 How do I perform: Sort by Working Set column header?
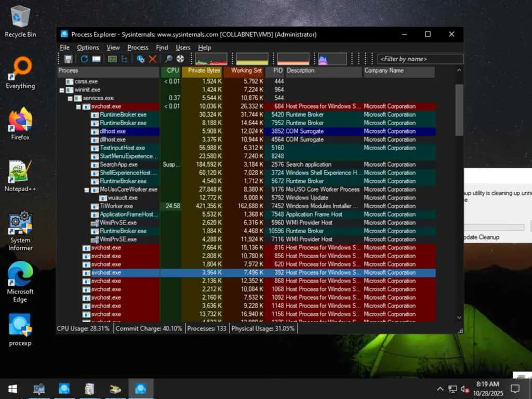pos(244,71)
